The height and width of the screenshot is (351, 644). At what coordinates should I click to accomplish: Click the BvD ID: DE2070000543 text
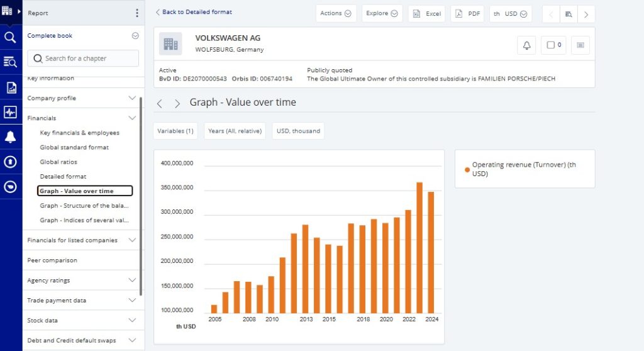[x=192, y=79]
